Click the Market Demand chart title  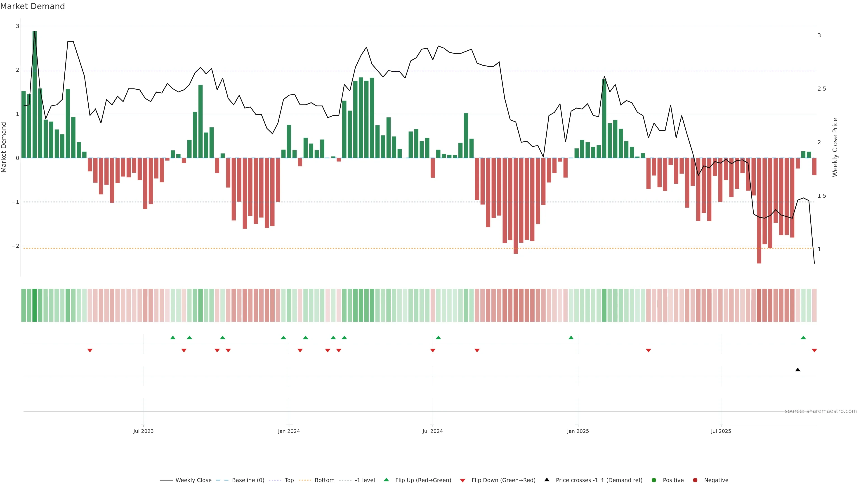point(32,6)
